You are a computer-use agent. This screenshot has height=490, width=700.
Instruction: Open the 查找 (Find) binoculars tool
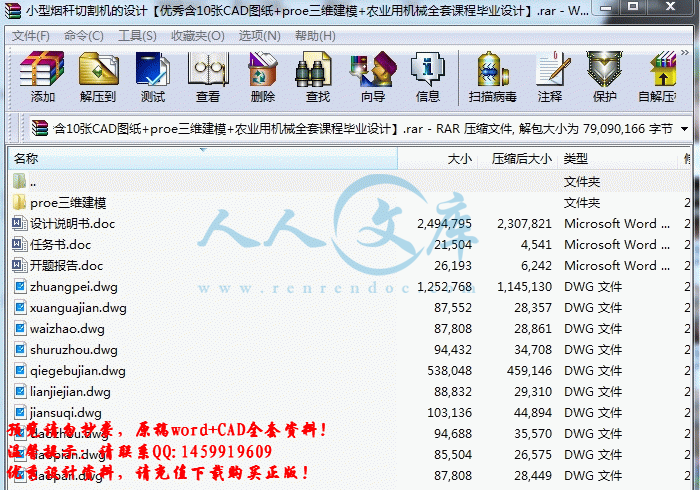317,76
